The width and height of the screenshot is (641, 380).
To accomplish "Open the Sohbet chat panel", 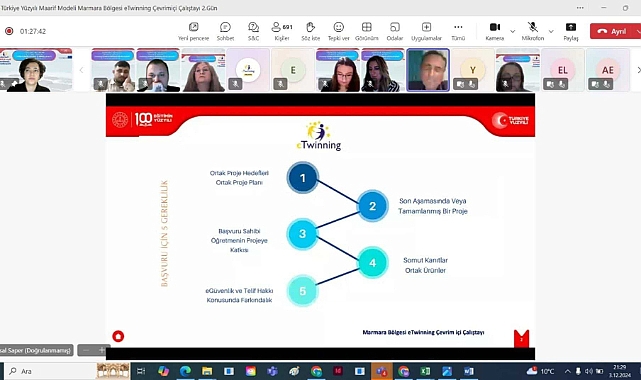I will tap(225, 31).
